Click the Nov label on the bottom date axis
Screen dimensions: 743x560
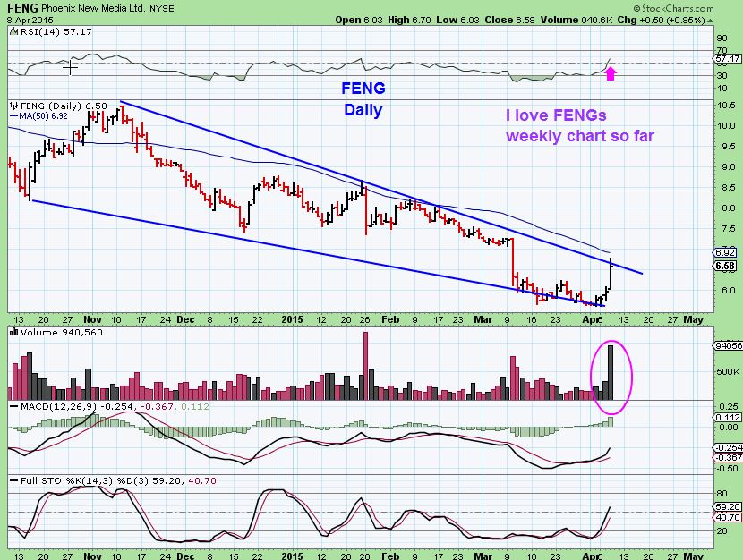click(92, 556)
